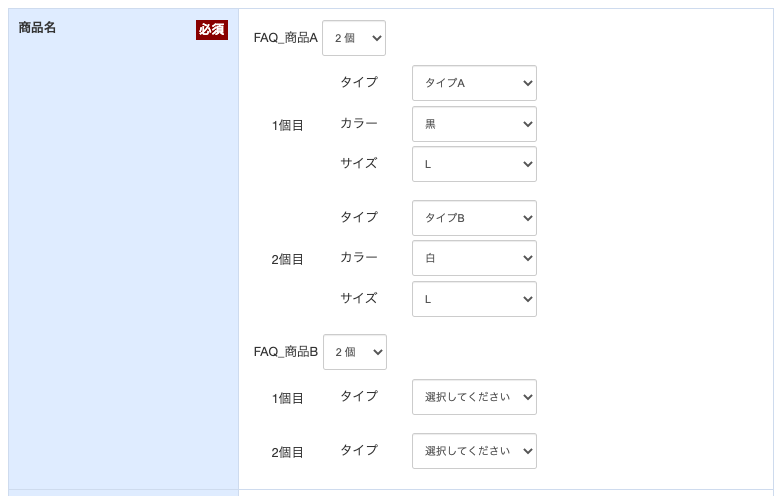Click the カラー label beside 黒

[359, 123]
